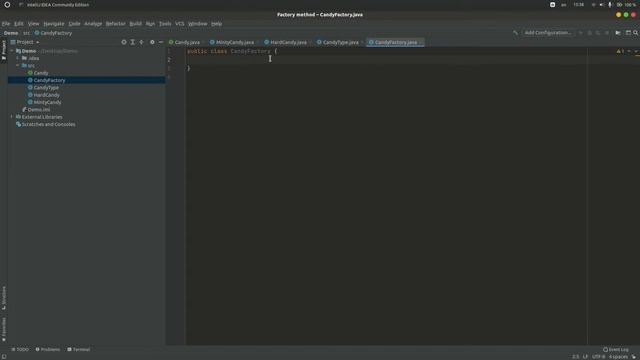
Task: Open the Help menu
Action: pos(216,24)
